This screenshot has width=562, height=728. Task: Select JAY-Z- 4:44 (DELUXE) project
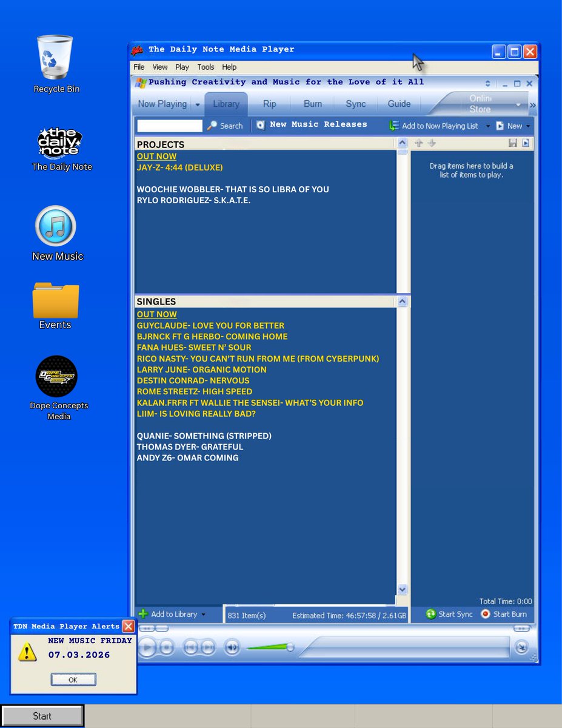[180, 167]
